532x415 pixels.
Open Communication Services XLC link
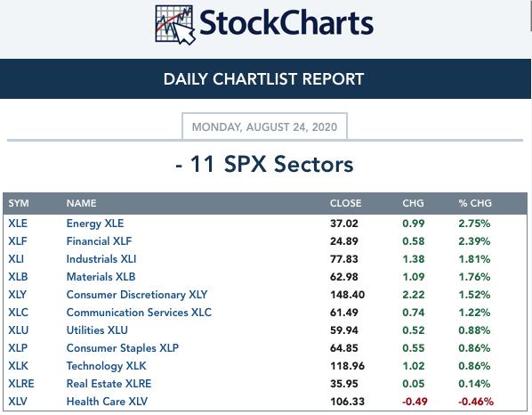click(x=139, y=313)
